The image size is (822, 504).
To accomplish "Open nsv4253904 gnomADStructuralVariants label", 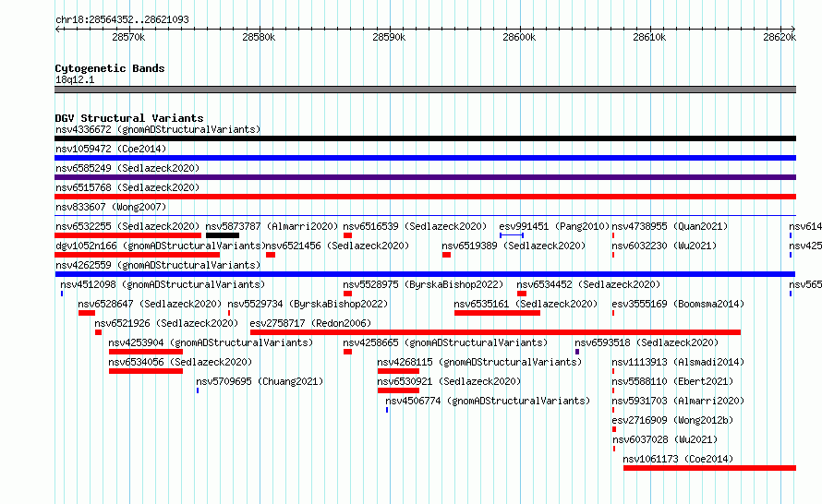I will [x=211, y=342].
